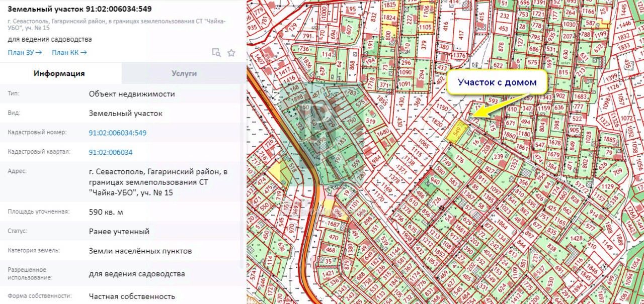Open the План ЗУ link
This screenshot has width=644, height=304.
[x=25, y=52]
